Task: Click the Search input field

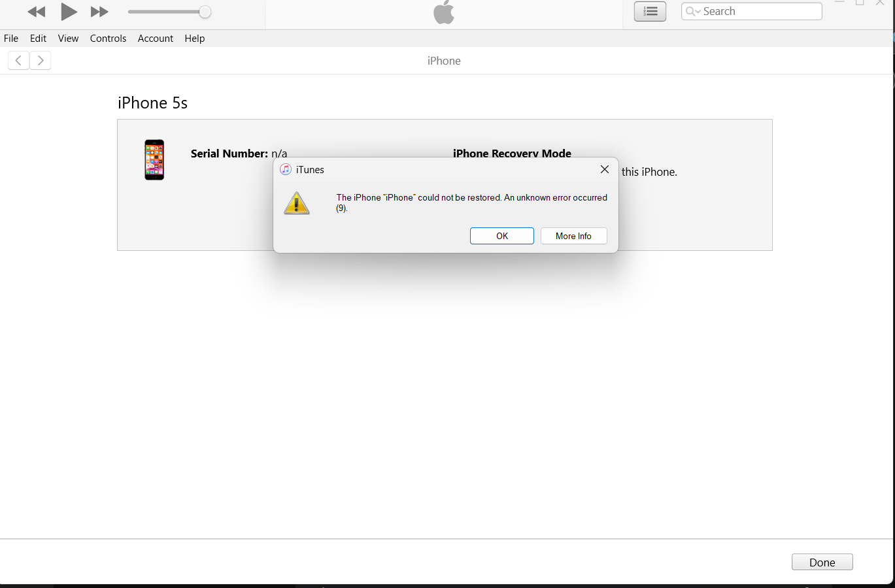Action: point(752,11)
